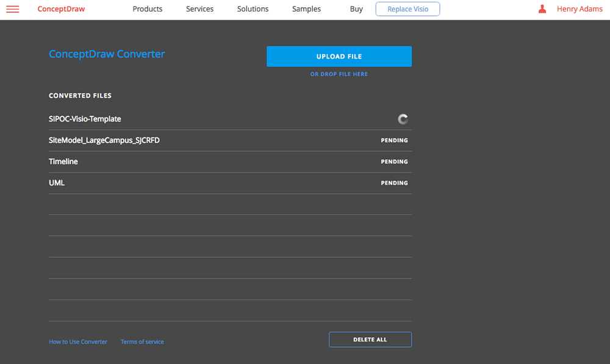Click the ConceptDraw Converter title
Screen dimensions: 610x364
click(107, 54)
